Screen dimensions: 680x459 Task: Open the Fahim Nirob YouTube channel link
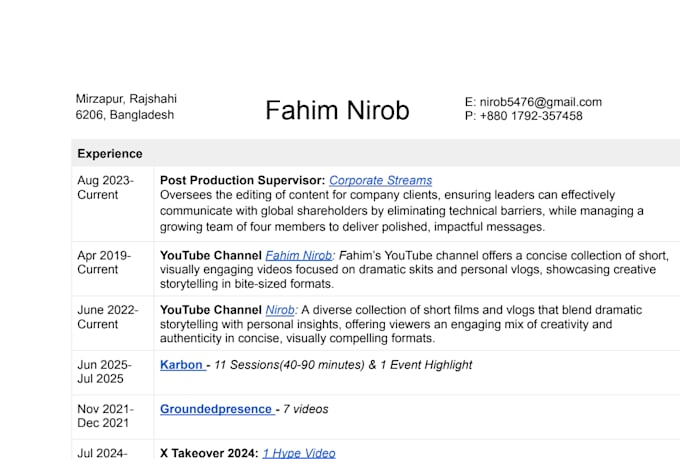click(x=299, y=256)
